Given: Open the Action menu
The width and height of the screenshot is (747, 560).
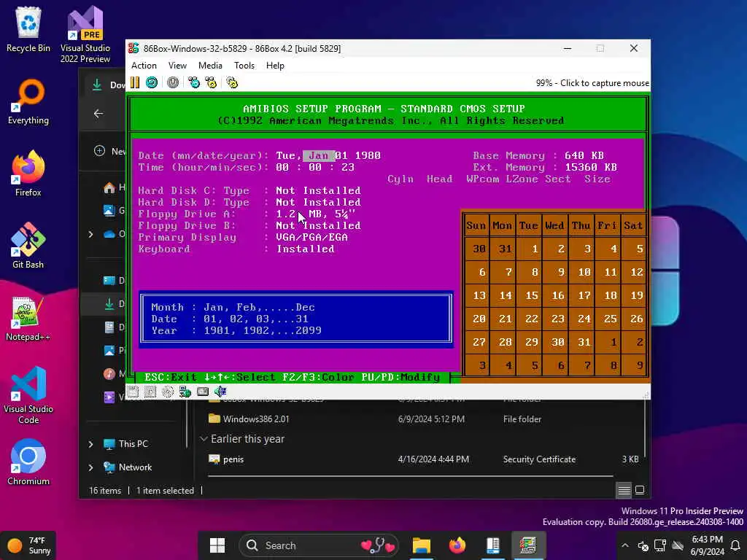Looking at the screenshot, I should [x=144, y=66].
